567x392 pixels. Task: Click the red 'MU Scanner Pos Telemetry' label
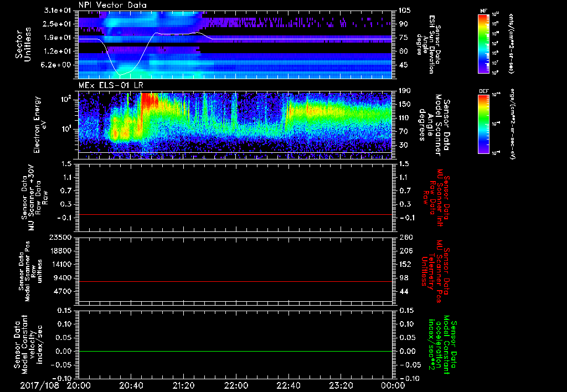point(435,271)
